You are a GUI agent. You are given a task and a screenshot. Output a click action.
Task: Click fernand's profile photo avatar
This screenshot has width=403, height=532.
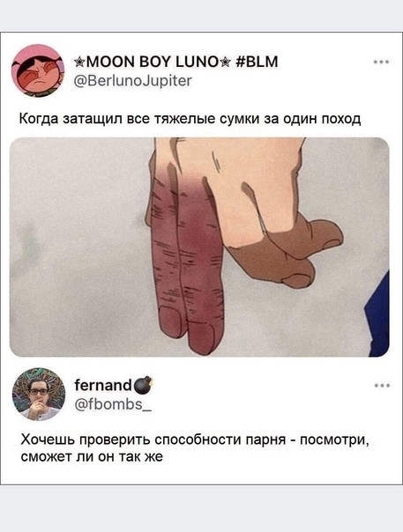[x=39, y=395]
